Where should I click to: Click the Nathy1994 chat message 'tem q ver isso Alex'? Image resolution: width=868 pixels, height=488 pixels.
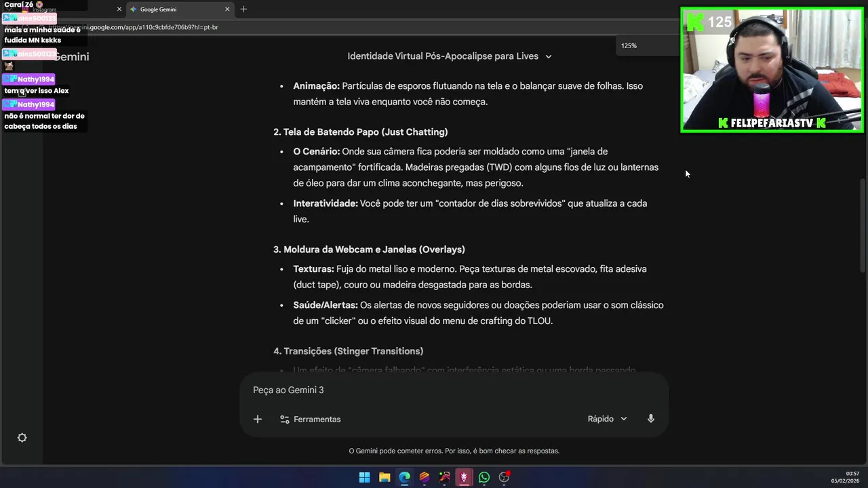point(37,91)
